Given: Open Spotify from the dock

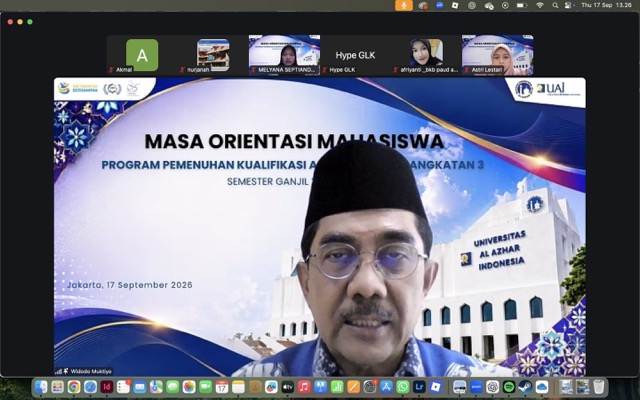Looking at the screenshot, I should tap(509, 387).
